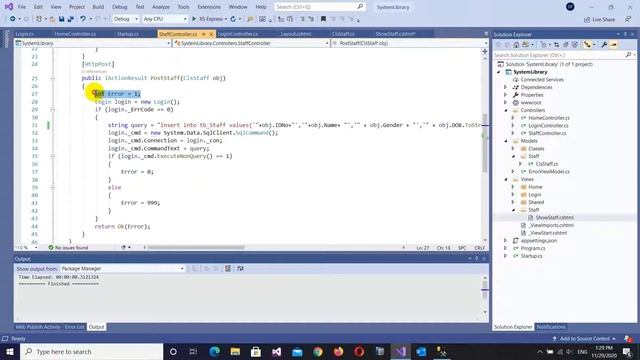Image resolution: width=640 pixels, height=360 pixels.
Task: Click the Windows Start button
Action: coord(10,351)
